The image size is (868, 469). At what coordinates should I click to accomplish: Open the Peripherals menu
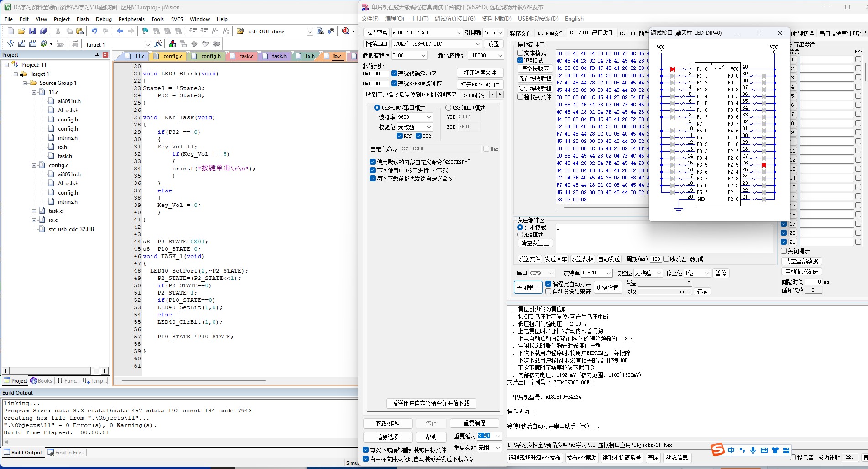(x=131, y=19)
